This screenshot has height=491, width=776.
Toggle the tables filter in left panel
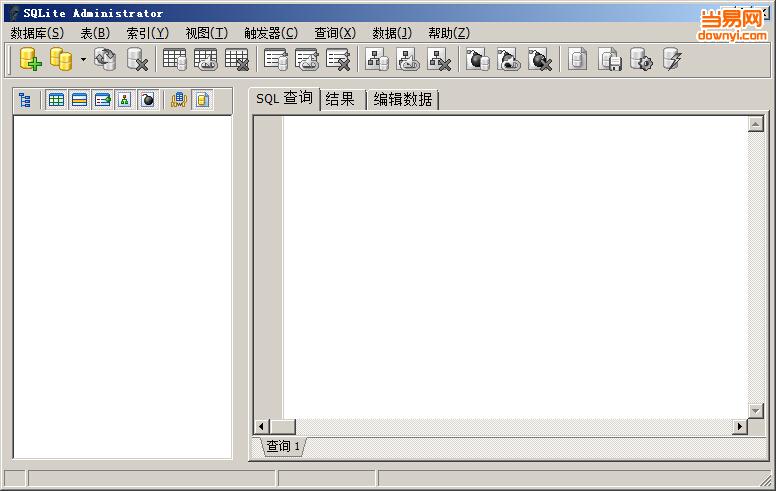[56, 100]
